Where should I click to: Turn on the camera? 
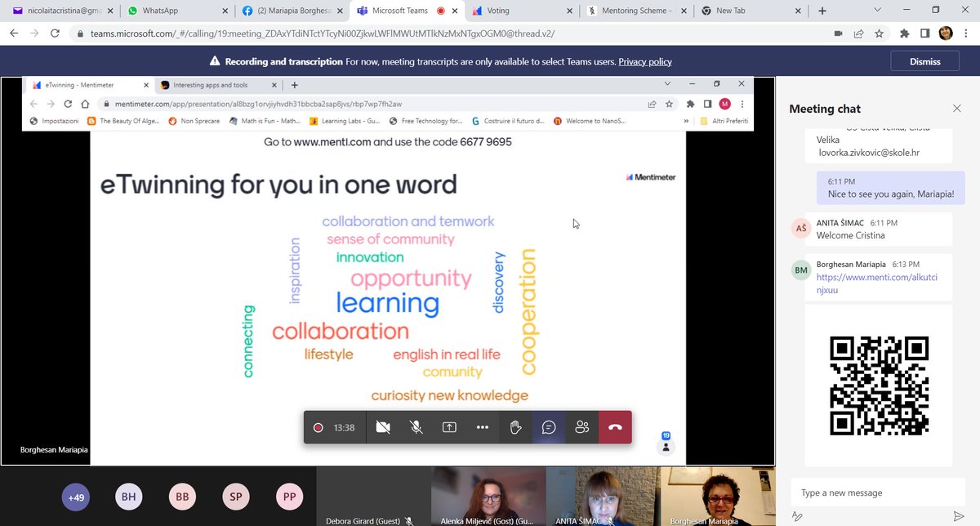tap(382, 426)
